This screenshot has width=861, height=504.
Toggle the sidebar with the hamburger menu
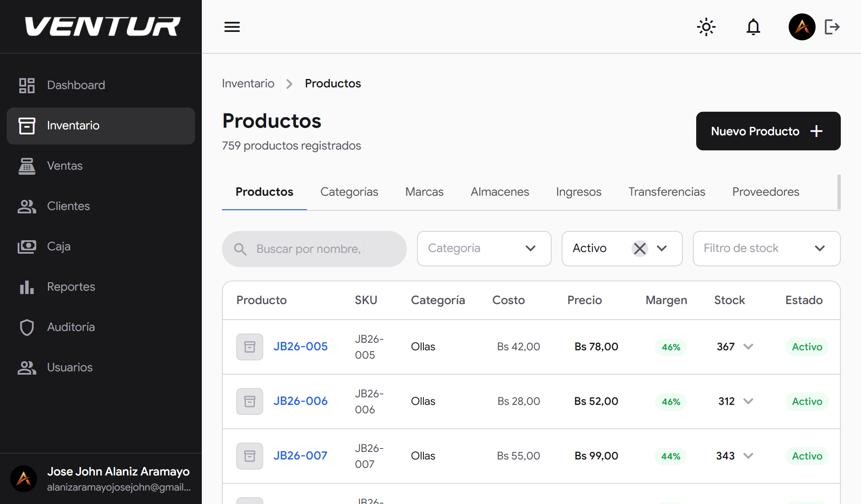pos(232,26)
